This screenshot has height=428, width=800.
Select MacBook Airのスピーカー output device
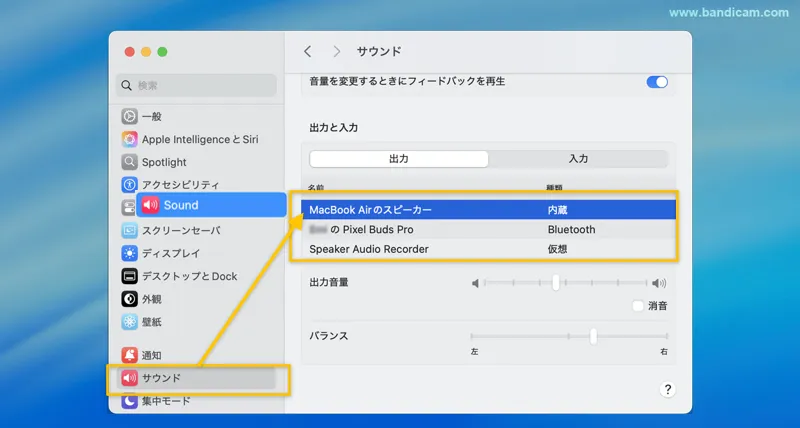pos(488,210)
